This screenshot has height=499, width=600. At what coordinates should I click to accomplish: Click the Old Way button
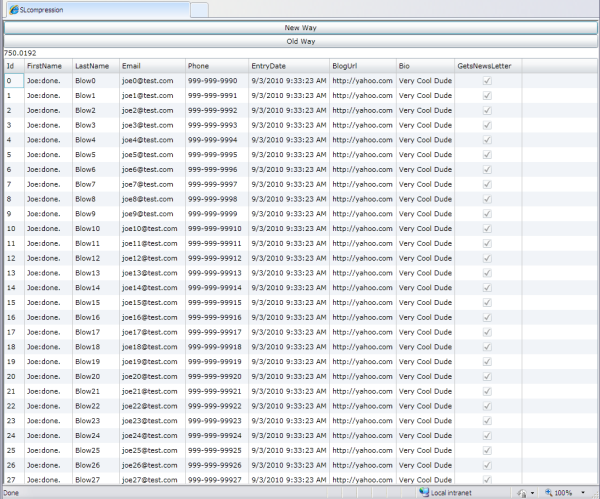[300, 41]
